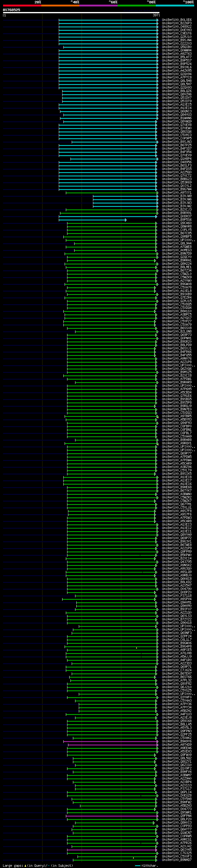Open hit UniRef100_O48922
197x868 pixels.
click(177, 26)
